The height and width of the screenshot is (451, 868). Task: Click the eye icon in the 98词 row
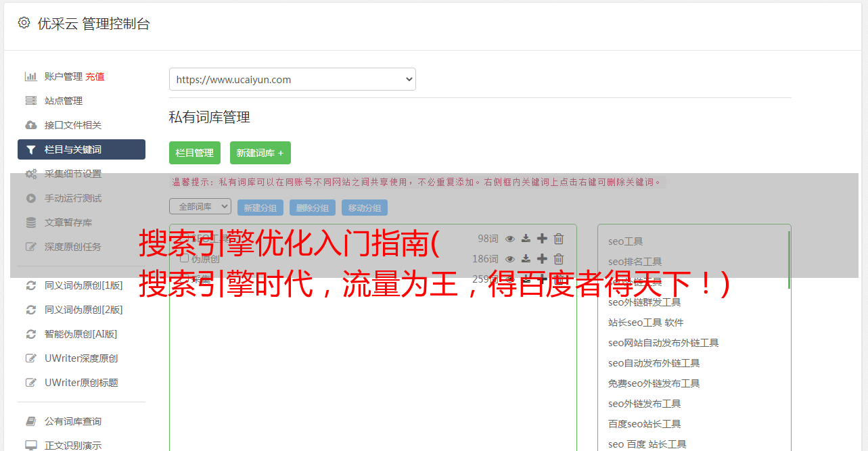510,239
